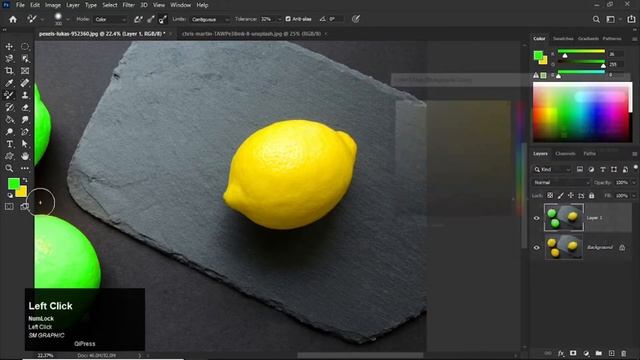Open the brush preset picker dropdown
The height and width of the screenshot is (360, 640).
(x=68, y=19)
